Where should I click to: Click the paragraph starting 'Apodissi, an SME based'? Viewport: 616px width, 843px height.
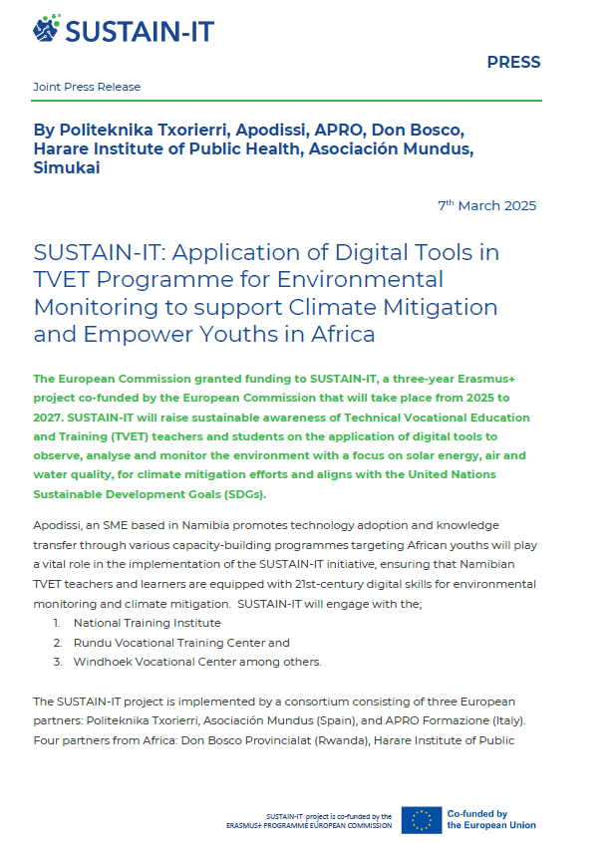[x=285, y=564]
